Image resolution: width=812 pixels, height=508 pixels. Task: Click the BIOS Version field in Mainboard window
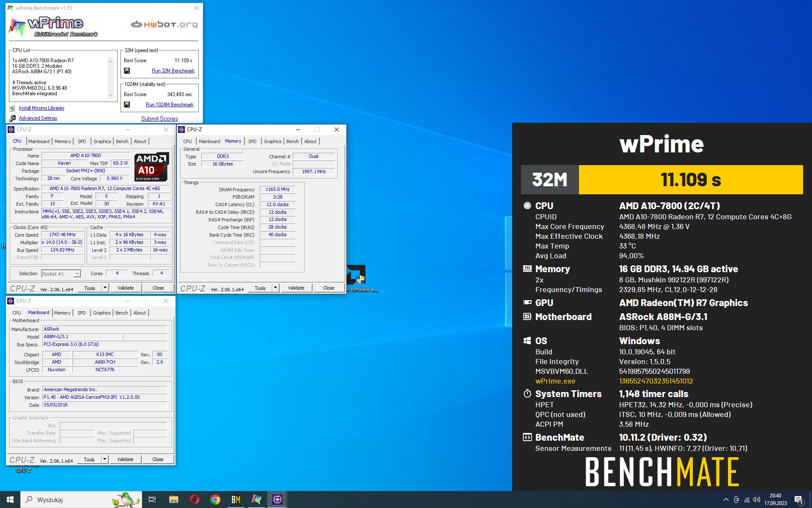coord(105,398)
